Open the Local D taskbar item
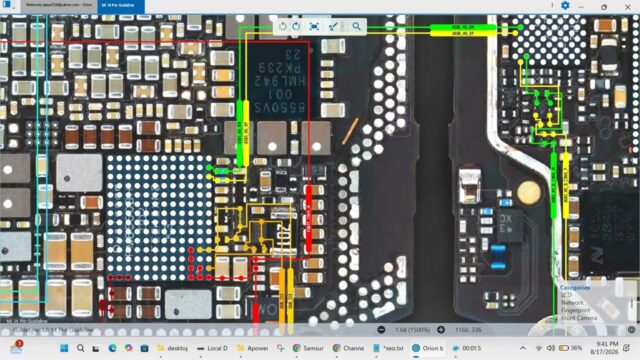Image resolution: width=640 pixels, height=360 pixels. (x=212, y=348)
